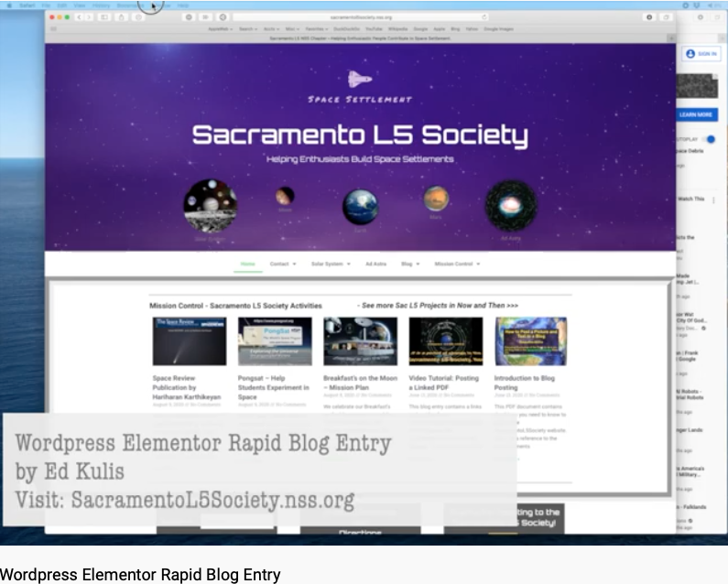This screenshot has height=584, width=728.
Task: Open 'Breakfast's on the Moon – Mission Plan' title
Action: click(360, 383)
